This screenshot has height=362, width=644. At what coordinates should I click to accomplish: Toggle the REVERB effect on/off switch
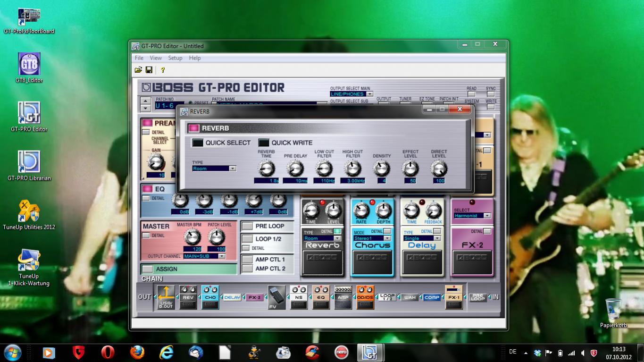click(x=193, y=128)
